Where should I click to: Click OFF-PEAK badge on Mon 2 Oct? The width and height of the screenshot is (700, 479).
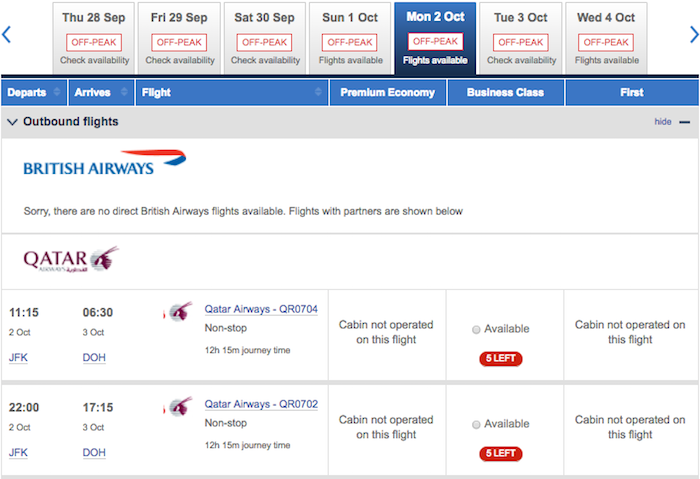coord(435,42)
